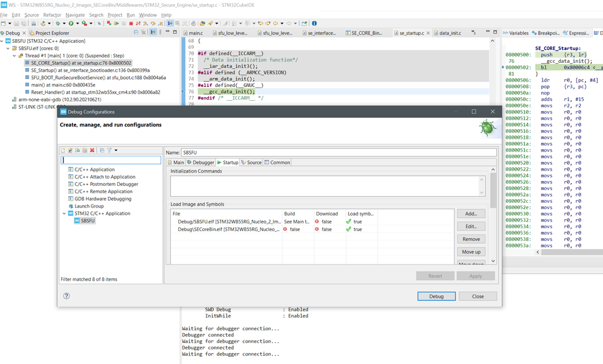Click the New file toolbar icon

[4, 24]
